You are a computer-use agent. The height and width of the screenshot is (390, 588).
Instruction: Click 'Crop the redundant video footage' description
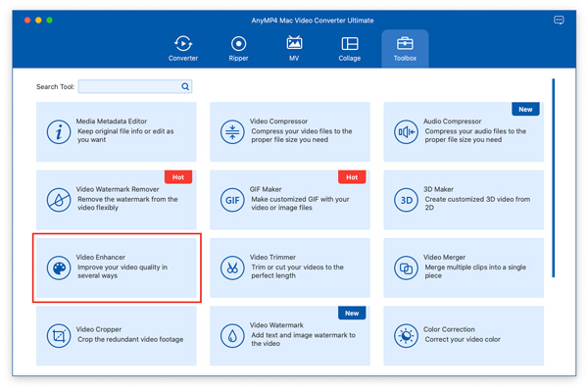(x=130, y=339)
